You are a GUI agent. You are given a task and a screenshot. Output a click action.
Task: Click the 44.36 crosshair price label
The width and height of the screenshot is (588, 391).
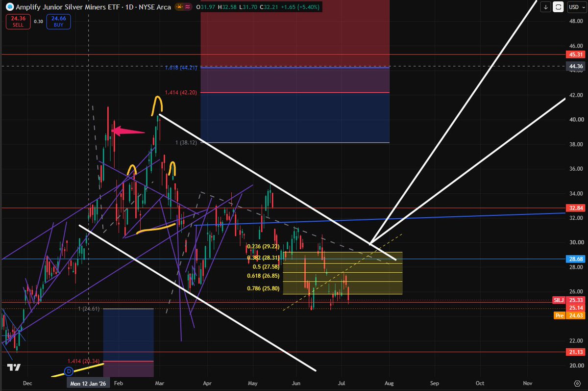pyautogui.click(x=576, y=66)
